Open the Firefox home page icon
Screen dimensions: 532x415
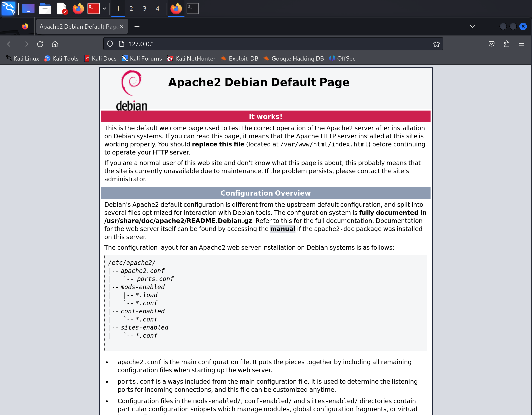coord(55,44)
